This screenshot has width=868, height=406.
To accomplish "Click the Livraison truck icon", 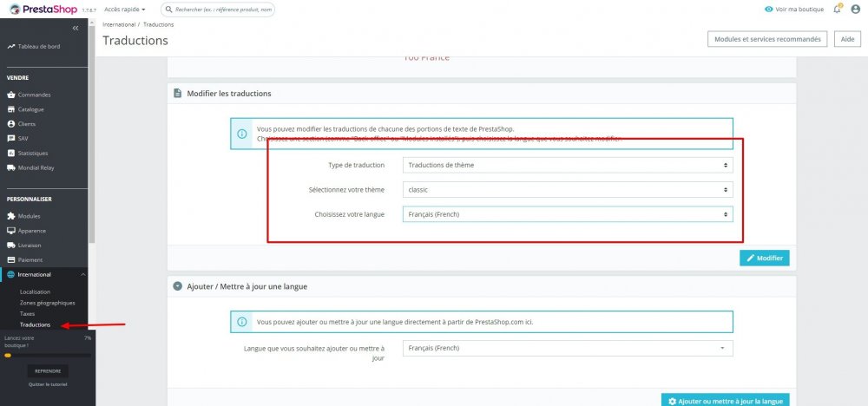I will (11, 245).
